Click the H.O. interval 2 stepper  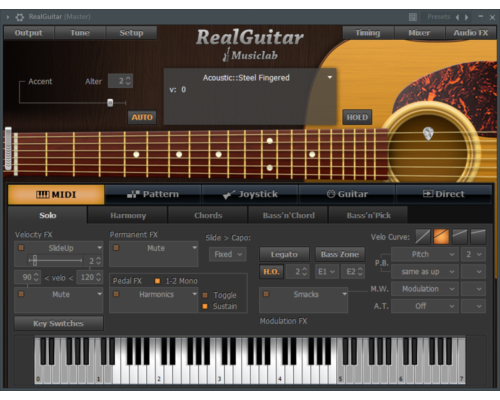coord(304,272)
